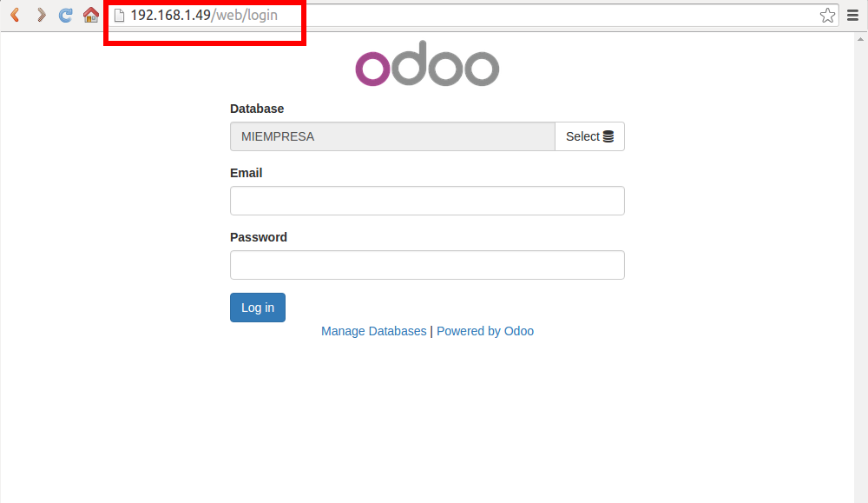Viewport: 868px width, 503px height.
Task: Click the database stack icon on Select button
Action: point(610,135)
